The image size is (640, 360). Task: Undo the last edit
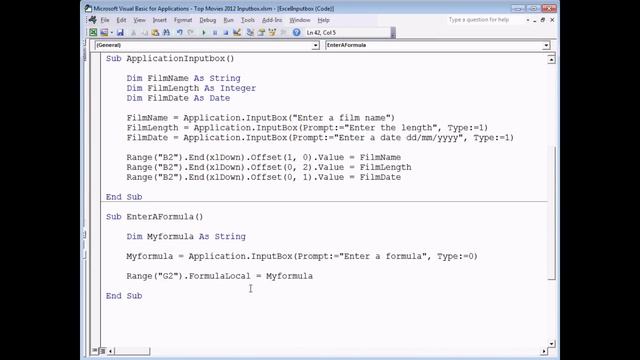(179, 33)
